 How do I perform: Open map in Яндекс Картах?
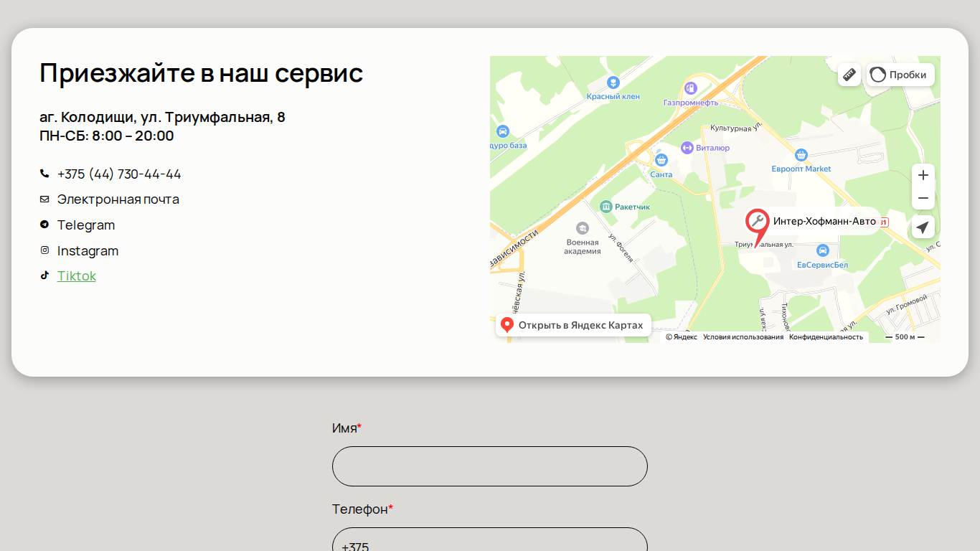pyautogui.click(x=573, y=325)
